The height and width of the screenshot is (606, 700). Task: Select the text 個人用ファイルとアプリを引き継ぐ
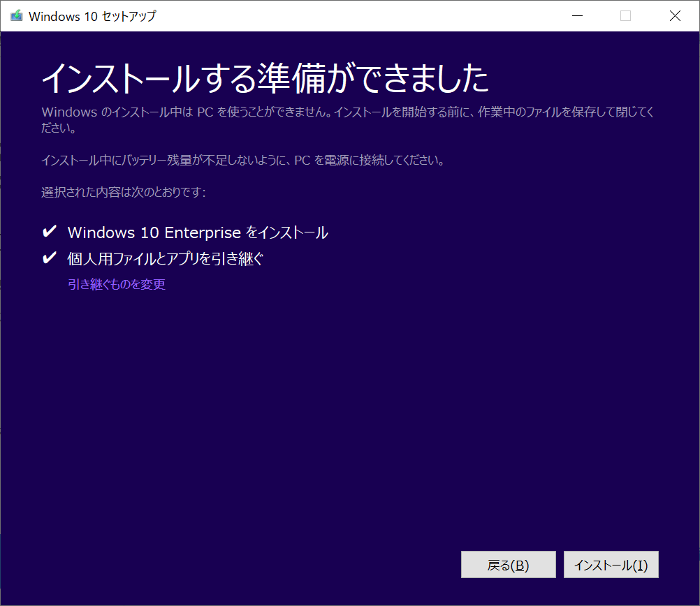click(x=166, y=259)
